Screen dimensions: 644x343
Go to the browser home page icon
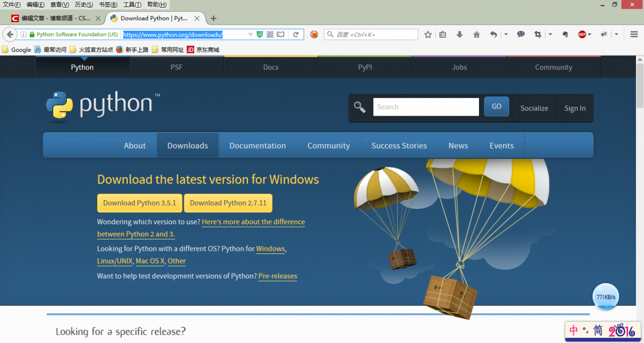476,35
